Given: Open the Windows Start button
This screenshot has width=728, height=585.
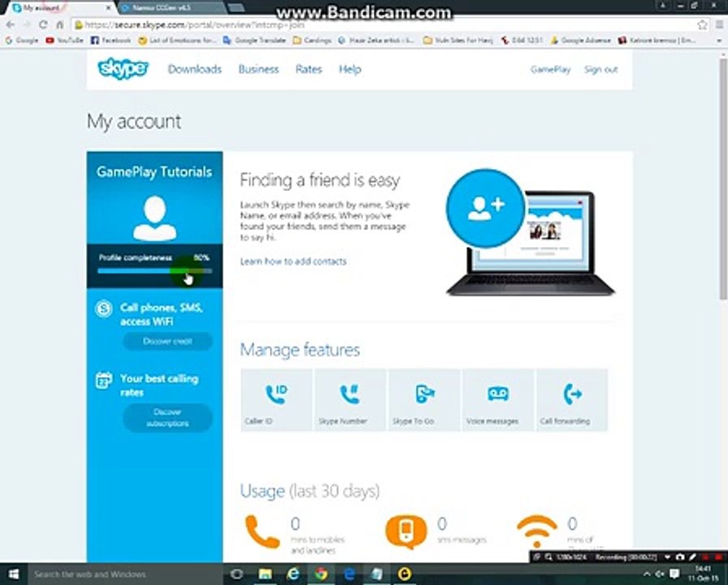Looking at the screenshot, I should click(14, 574).
